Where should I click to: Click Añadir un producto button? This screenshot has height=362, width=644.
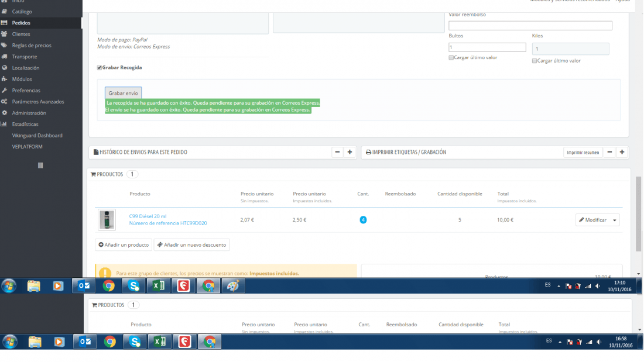click(x=124, y=245)
